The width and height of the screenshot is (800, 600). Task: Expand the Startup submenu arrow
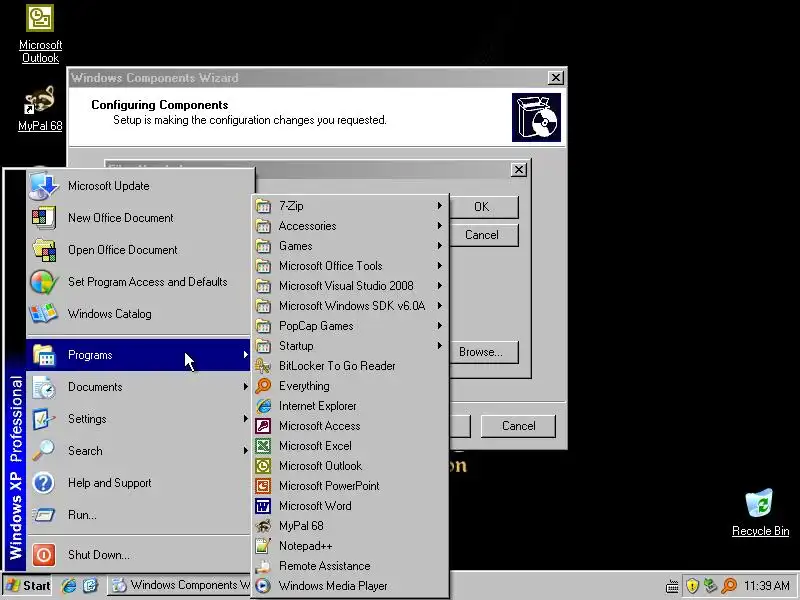click(439, 345)
